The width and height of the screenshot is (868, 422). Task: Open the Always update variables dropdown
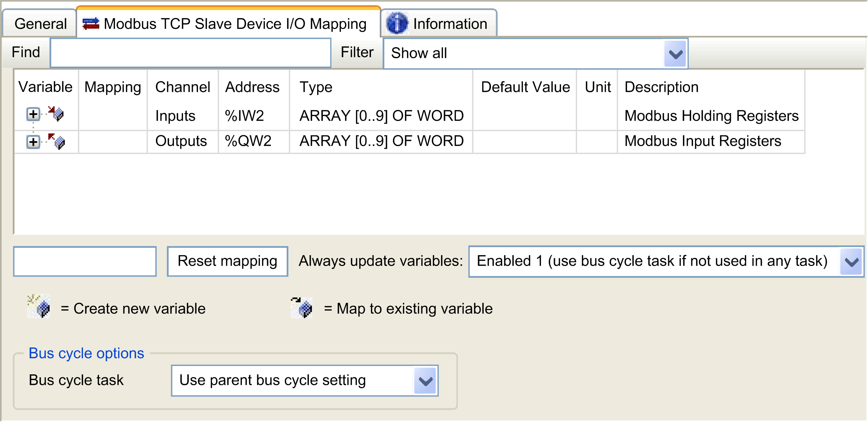[x=851, y=261]
